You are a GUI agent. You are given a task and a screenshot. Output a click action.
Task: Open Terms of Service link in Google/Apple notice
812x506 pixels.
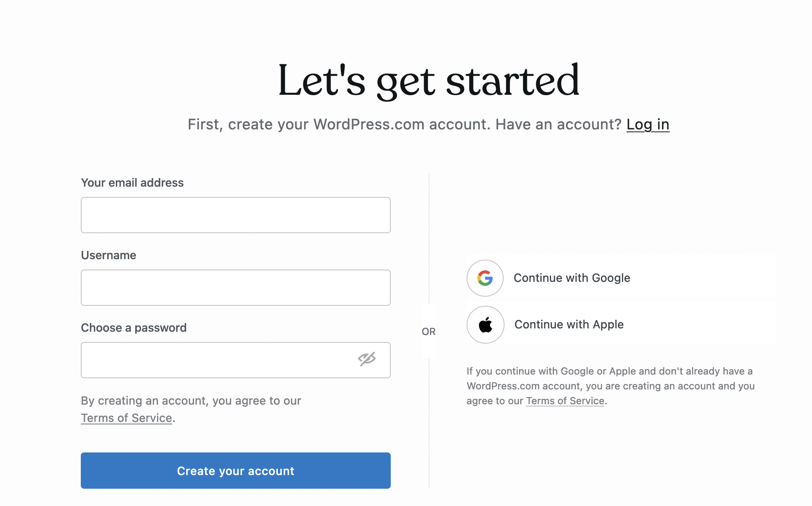click(x=565, y=401)
